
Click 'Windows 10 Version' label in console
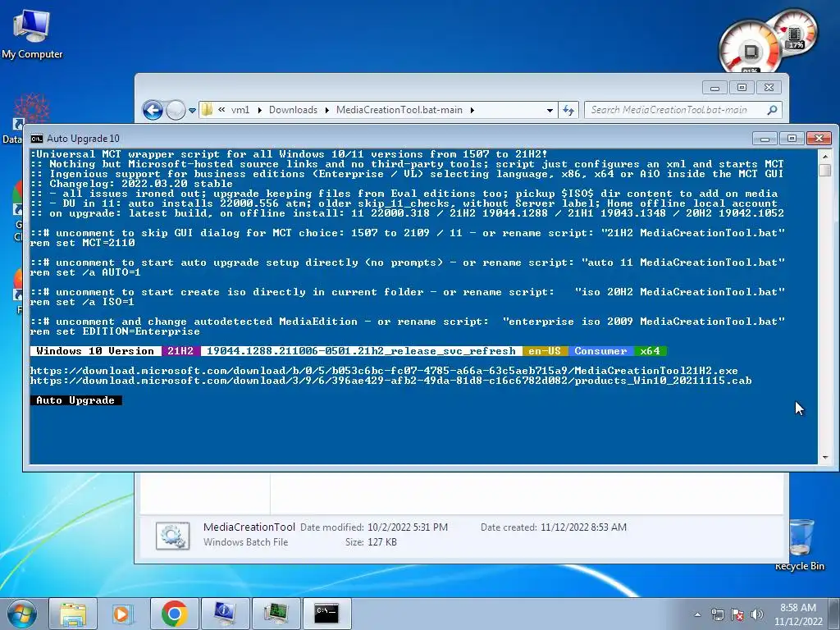point(95,351)
